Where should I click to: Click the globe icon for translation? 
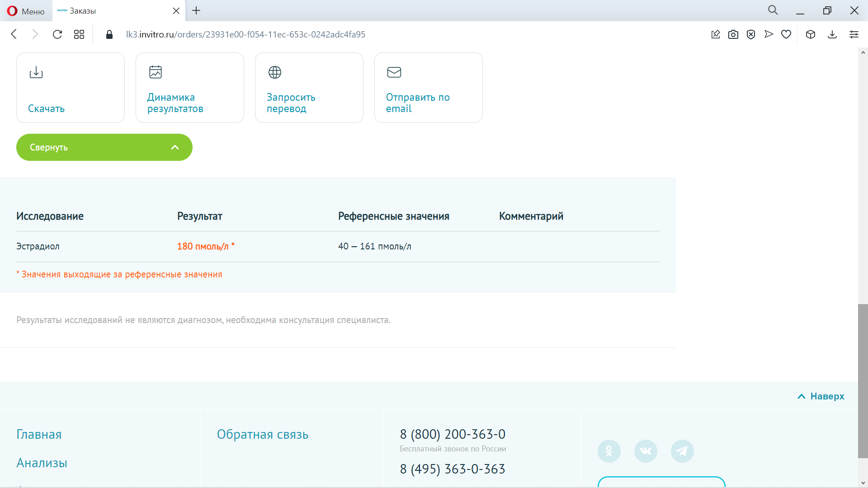275,72
